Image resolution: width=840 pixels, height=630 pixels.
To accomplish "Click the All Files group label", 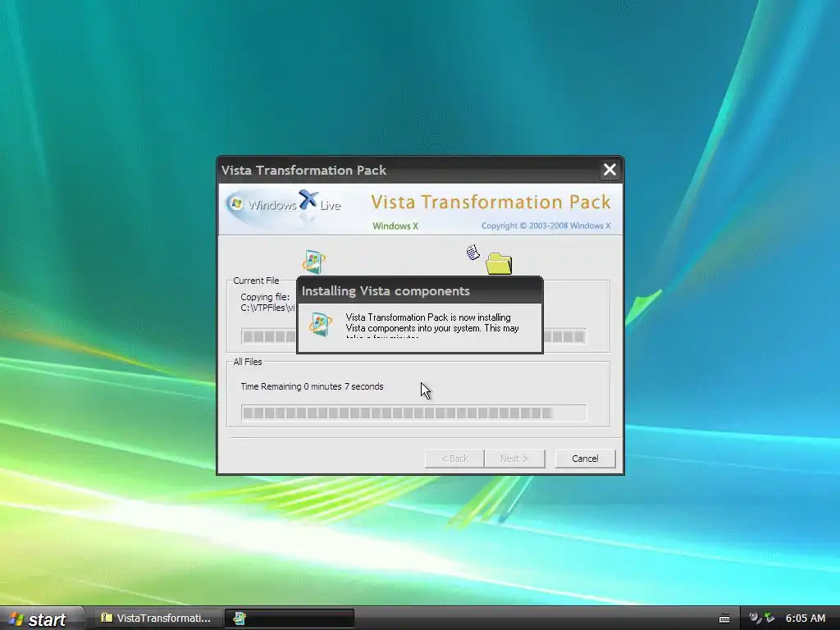I will point(248,362).
